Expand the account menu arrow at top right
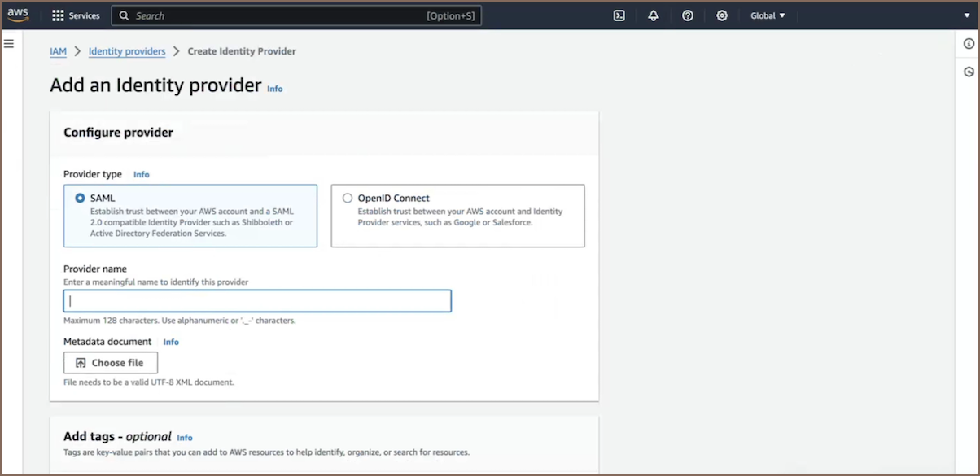The width and height of the screenshot is (980, 476). point(967,15)
